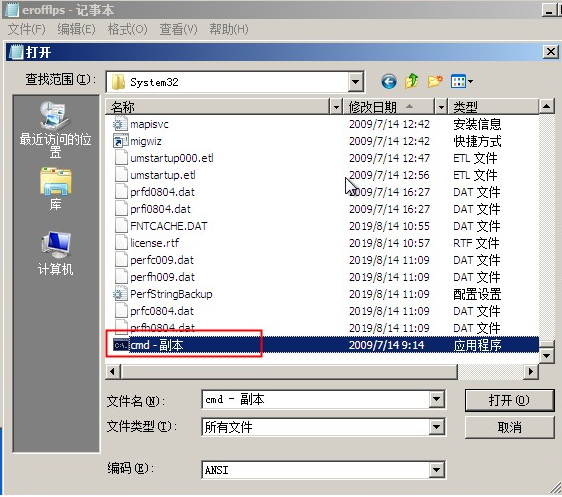
Task: Select the prfc0804.dat file
Action: [162, 311]
